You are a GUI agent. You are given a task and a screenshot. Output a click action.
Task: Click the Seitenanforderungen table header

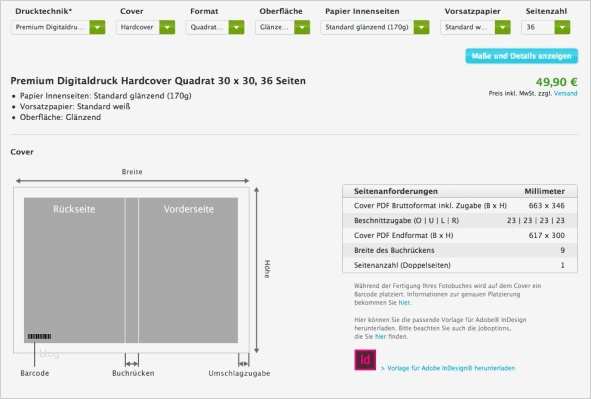pyautogui.click(x=396, y=191)
